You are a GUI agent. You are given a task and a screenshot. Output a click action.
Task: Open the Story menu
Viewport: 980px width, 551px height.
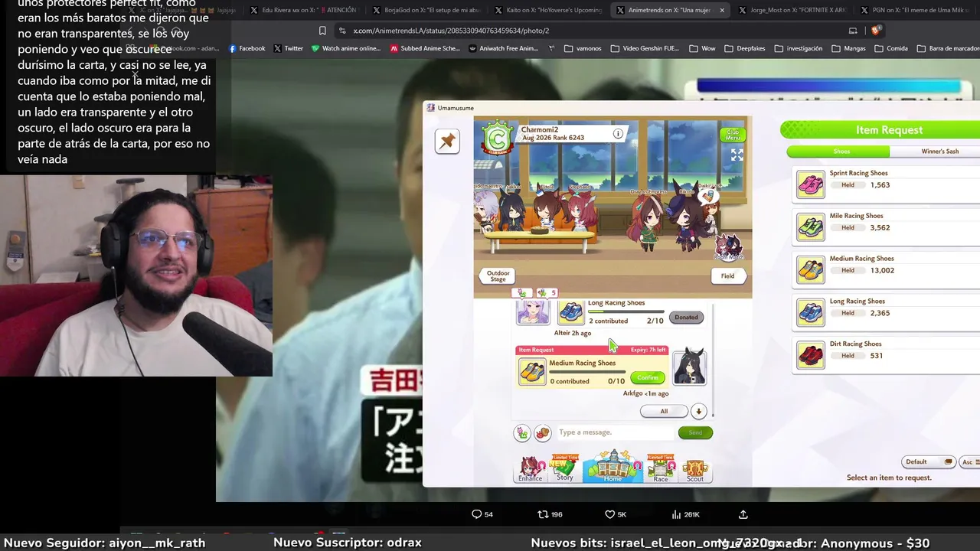click(x=565, y=468)
